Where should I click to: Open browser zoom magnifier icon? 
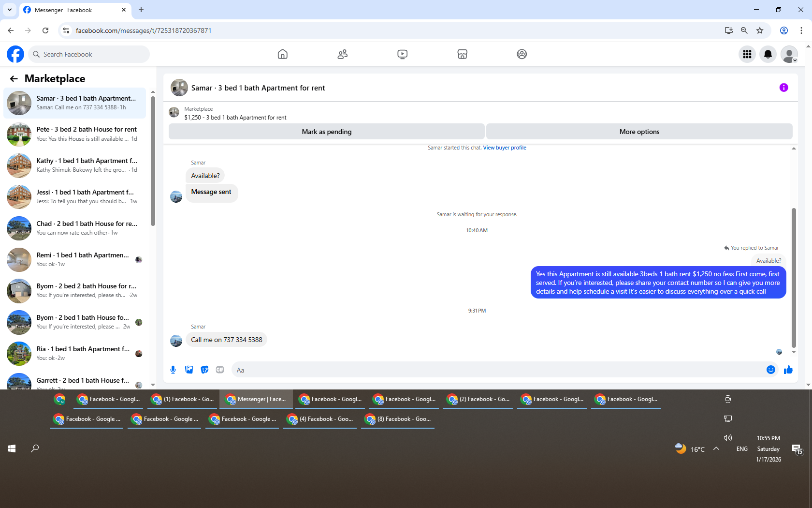point(744,30)
